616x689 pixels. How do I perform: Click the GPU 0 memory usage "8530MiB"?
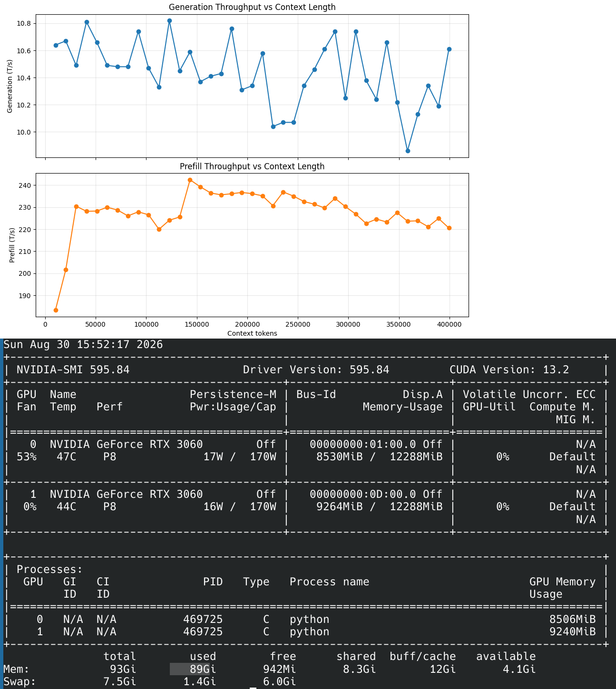(x=340, y=457)
